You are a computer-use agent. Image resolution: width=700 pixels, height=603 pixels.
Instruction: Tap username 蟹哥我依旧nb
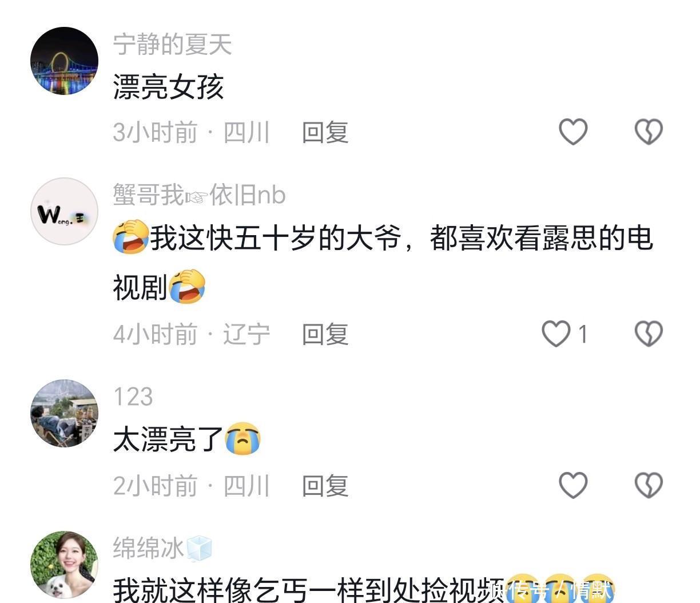[199, 195]
